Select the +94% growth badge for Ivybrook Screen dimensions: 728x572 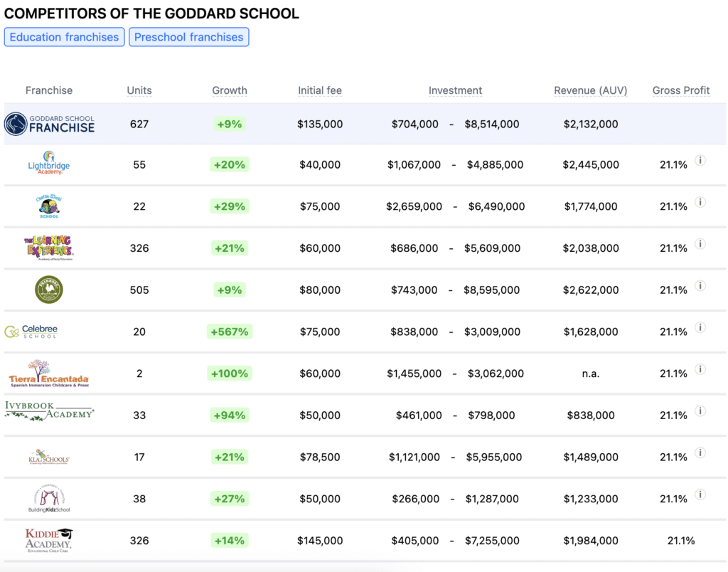[230, 415]
